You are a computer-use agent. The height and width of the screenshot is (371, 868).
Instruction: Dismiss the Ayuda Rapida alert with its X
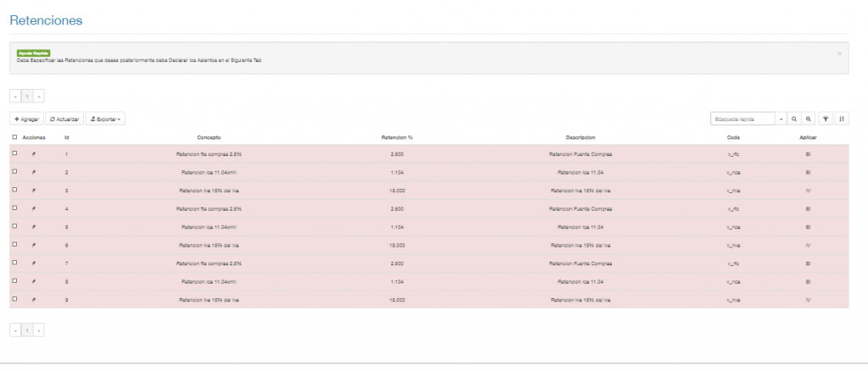point(839,53)
